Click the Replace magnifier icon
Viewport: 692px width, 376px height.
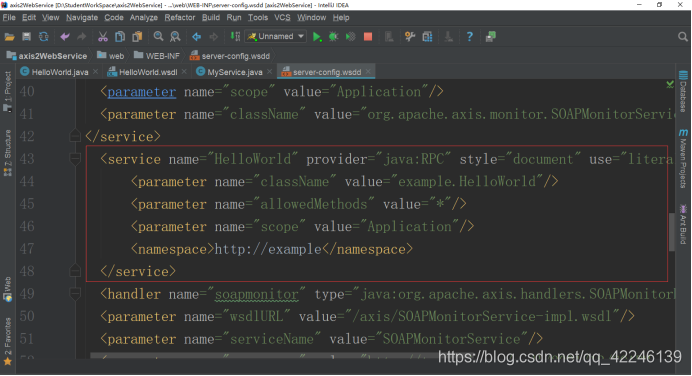pos(175,37)
